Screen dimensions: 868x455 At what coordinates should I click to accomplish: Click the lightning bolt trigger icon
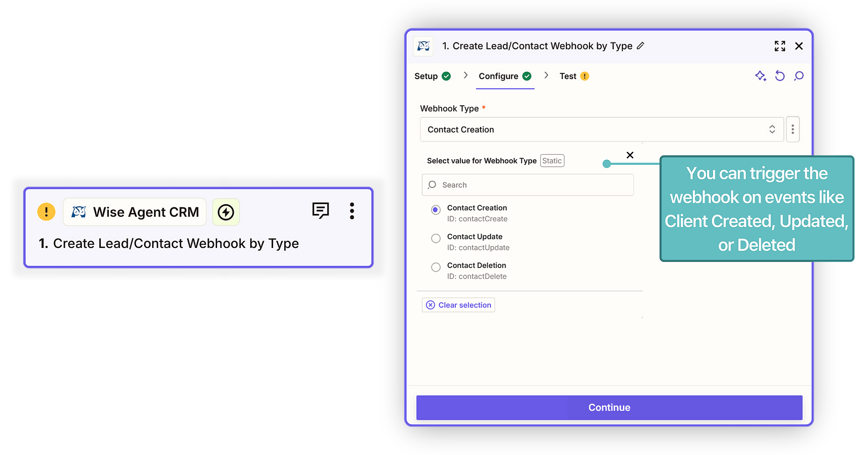click(x=226, y=212)
